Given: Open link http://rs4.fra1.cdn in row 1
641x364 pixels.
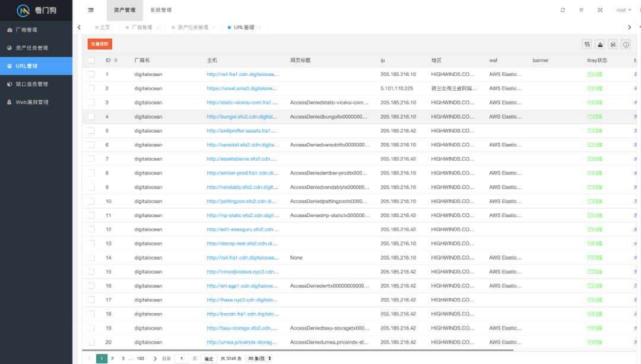Looking at the screenshot, I should point(243,74).
